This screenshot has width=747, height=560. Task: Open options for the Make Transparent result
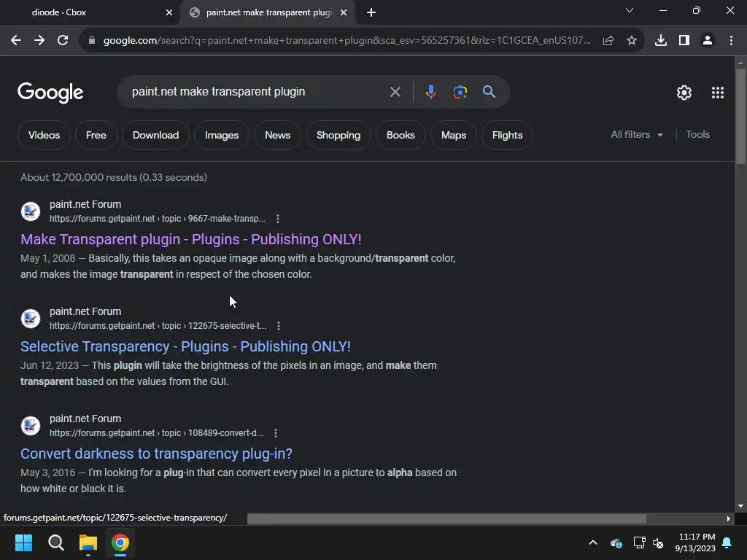[x=278, y=219]
